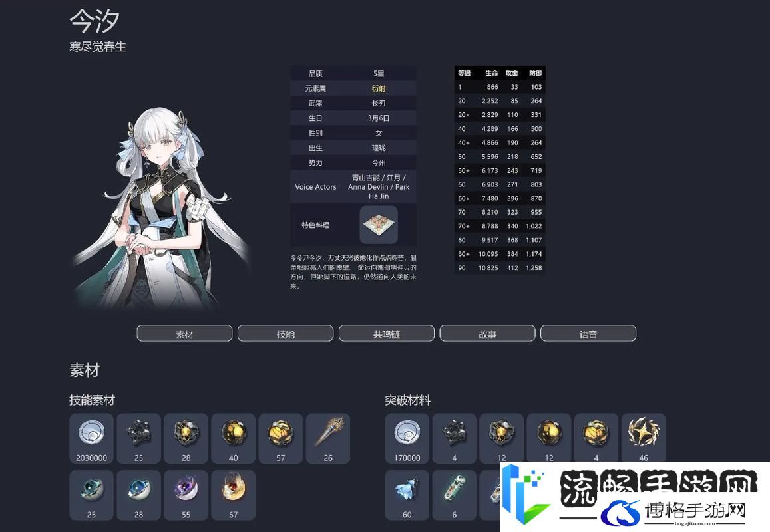This screenshot has height=532, width=770.
Task: Click the 今汐 page title
Action: (x=95, y=21)
